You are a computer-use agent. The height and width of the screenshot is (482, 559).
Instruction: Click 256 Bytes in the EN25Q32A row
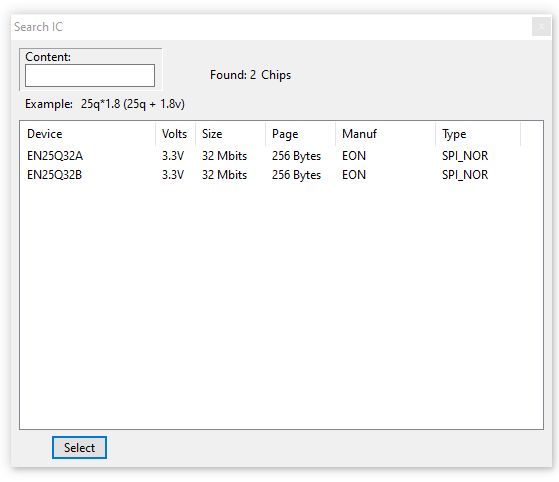296,156
